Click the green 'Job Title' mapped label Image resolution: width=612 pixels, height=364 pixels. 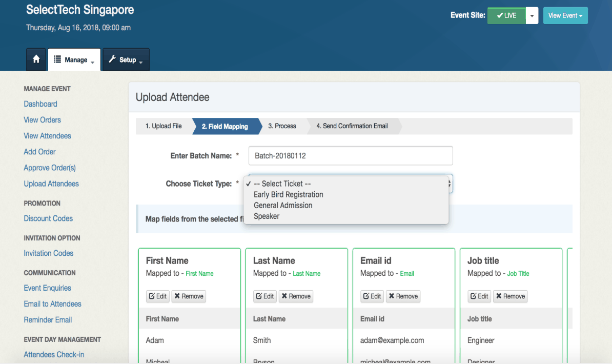pos(518,274)
